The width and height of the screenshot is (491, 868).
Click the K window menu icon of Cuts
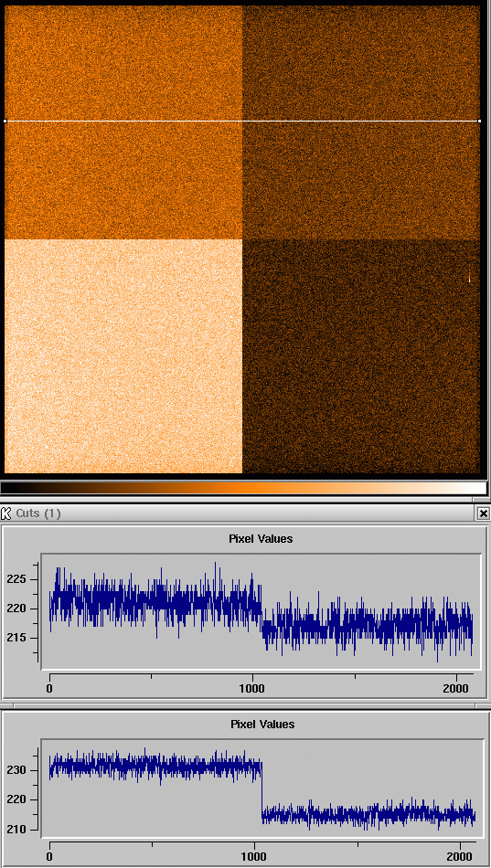click(7, 513)
